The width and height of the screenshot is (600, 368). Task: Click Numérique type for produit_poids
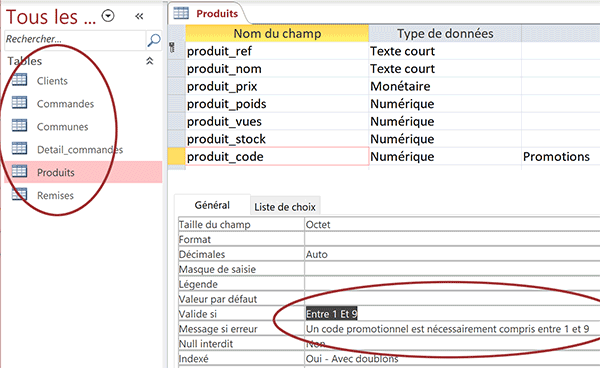coord(445,104)
